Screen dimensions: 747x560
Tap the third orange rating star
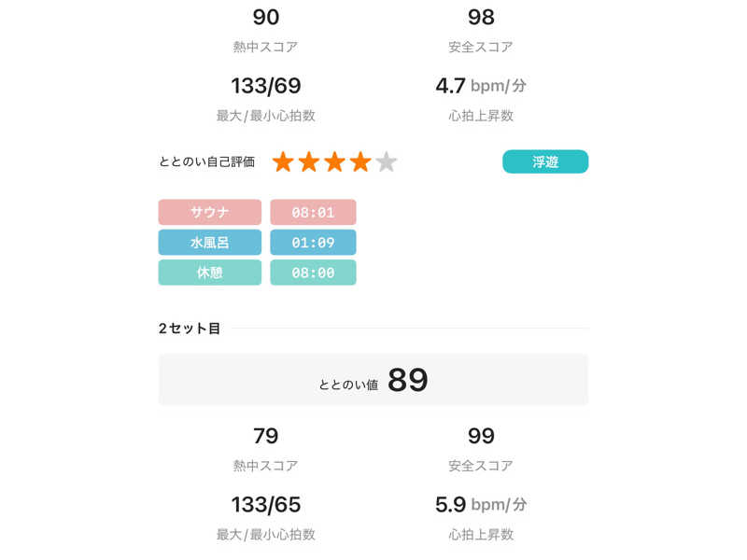tap(334, 162)
